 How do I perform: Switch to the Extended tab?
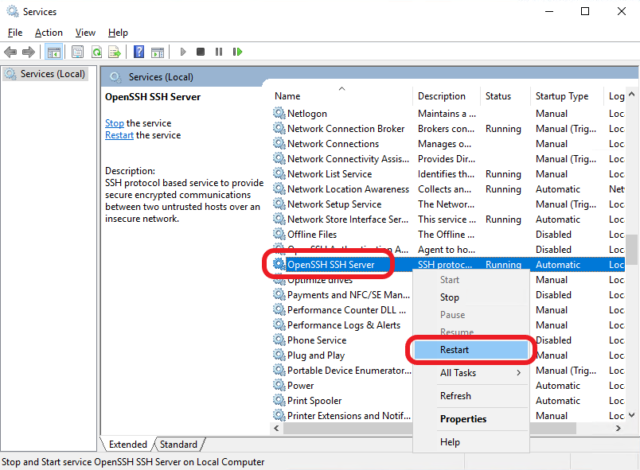(x=128, y=444)
